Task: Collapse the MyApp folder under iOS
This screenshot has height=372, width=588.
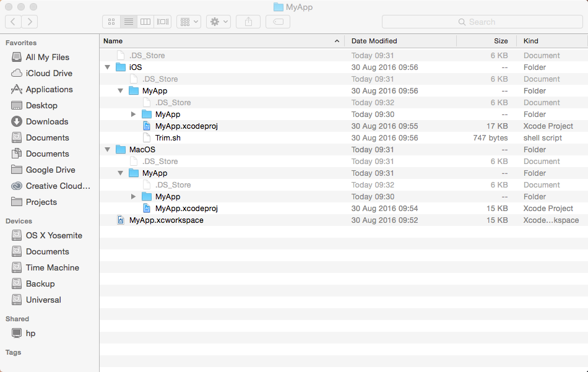Action: [120, 91]
